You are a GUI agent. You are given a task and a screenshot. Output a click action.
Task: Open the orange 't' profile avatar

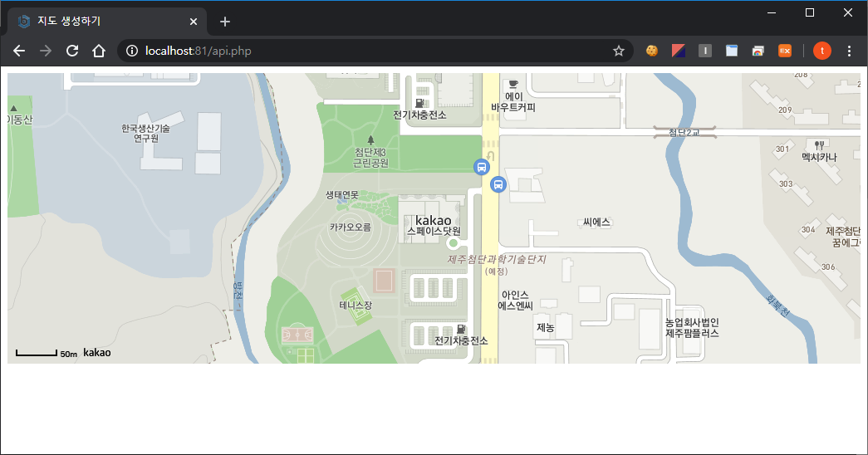(x=822, y=51)
